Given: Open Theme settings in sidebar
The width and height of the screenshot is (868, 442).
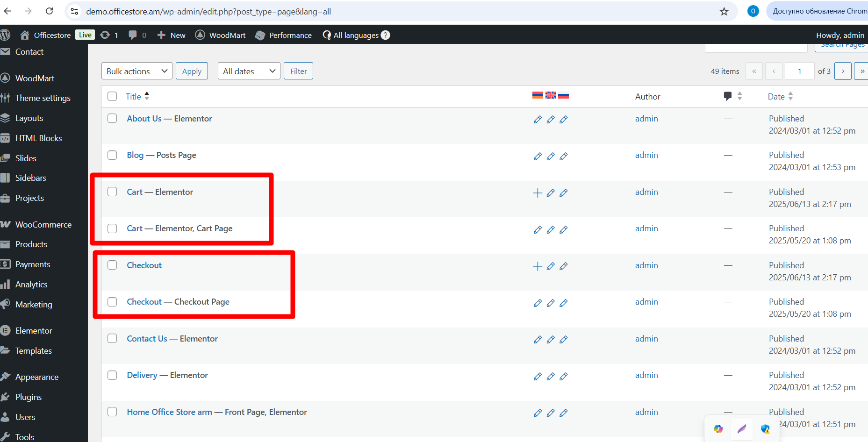Looking at the screenshot, I should tap(43, 98).
